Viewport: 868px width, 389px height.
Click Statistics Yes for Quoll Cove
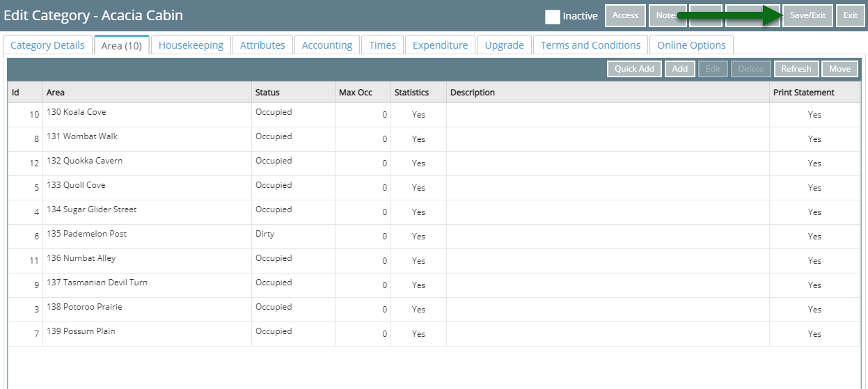pos(418,188)
